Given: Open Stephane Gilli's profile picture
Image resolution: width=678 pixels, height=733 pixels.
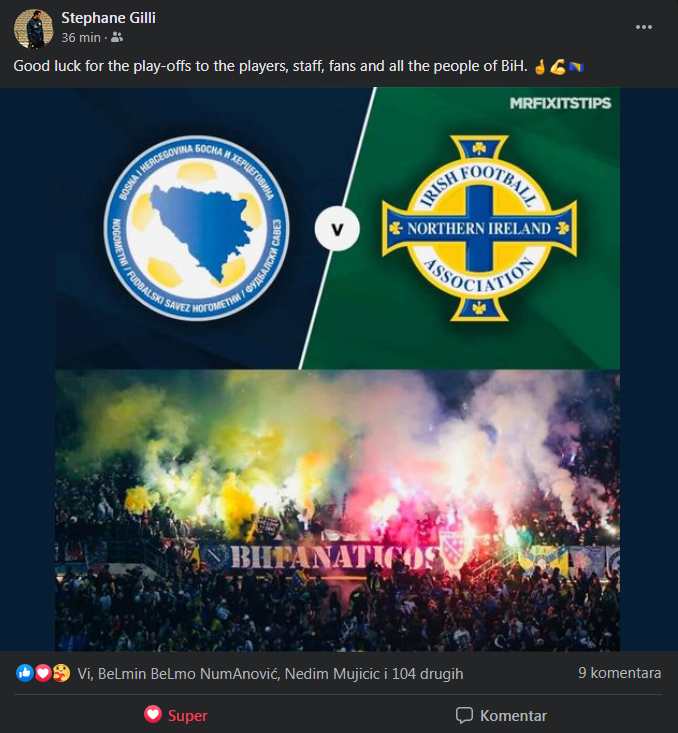Looking at the screenshot, I should coord(33,29).
